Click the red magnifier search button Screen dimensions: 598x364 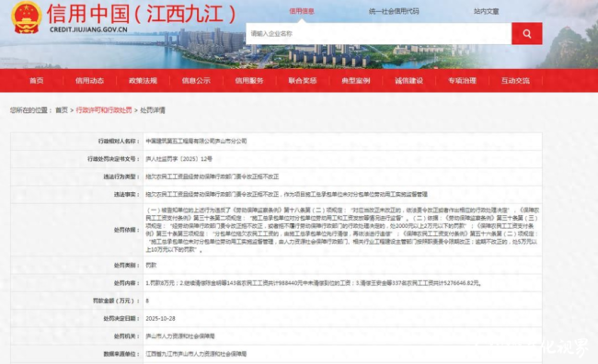coord(526,33)
